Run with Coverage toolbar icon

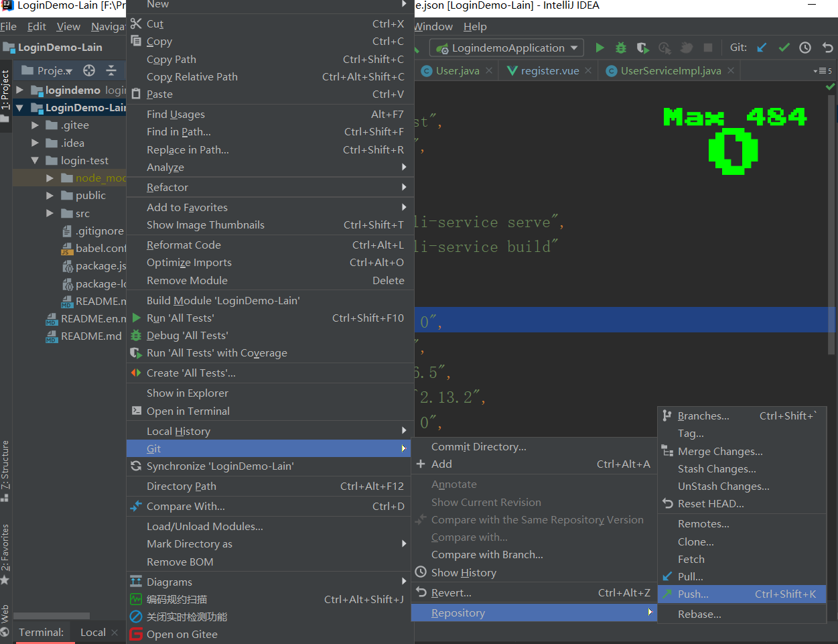click(x=642, y=48)
